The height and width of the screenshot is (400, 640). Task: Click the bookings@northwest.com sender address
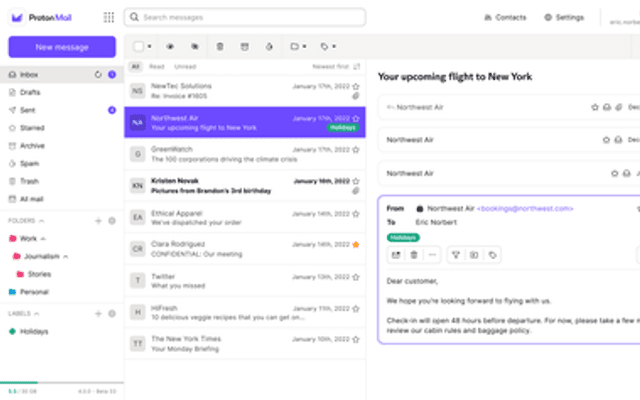[525, 209]
